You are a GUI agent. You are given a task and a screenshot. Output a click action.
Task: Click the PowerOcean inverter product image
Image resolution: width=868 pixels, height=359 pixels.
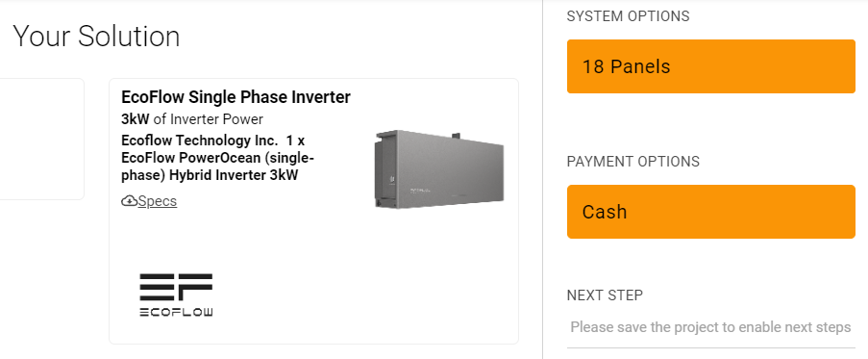coord(439,169)
